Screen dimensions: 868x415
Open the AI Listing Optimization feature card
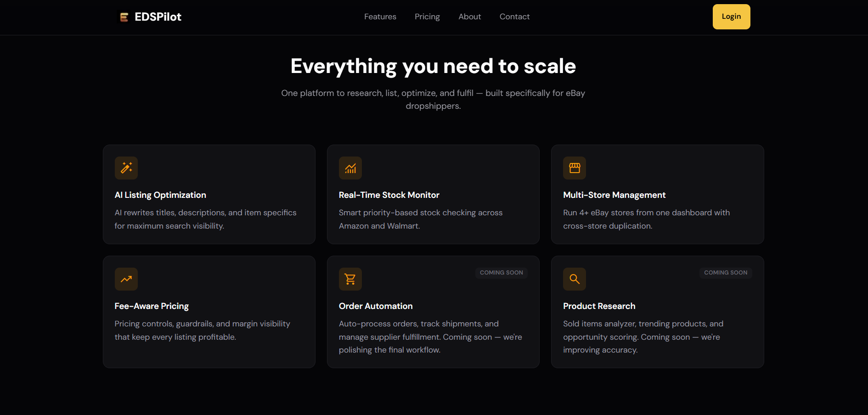[209, 194]
